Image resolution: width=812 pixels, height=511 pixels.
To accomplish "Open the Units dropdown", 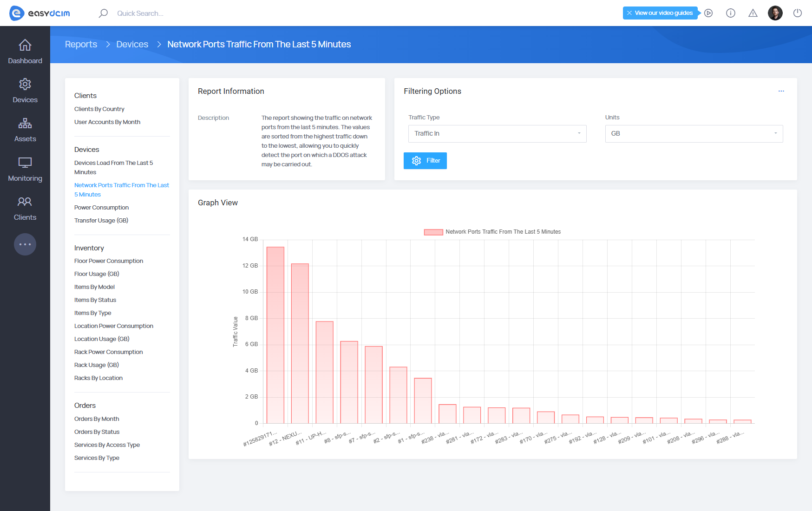I will [694, 134].
